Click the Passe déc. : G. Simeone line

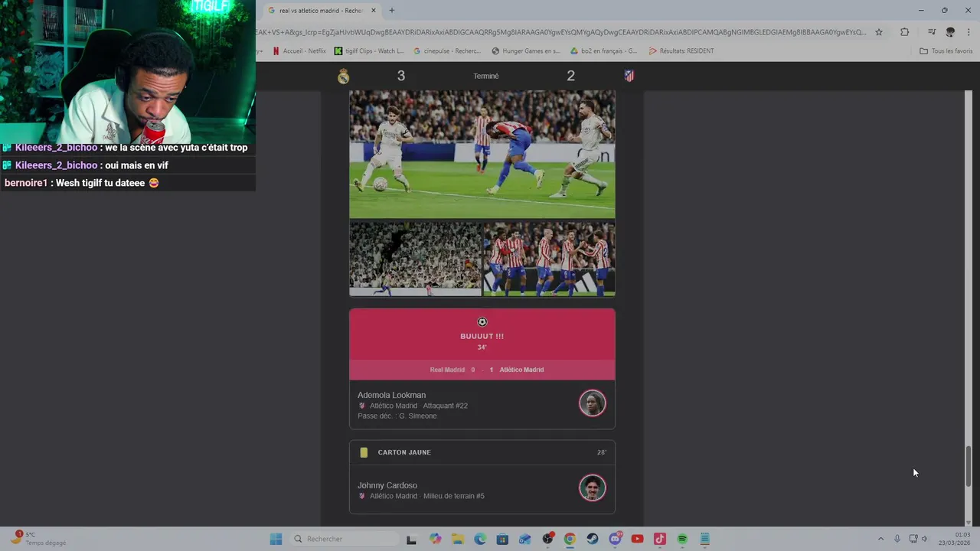tap(397, 416)
